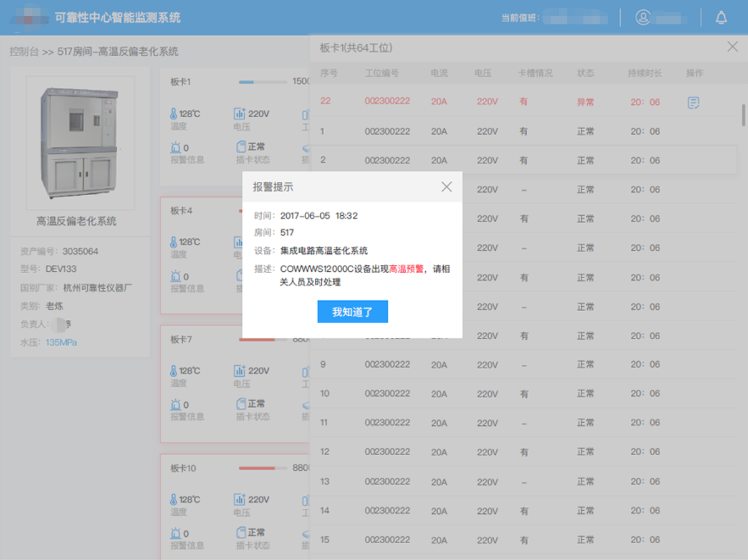The width and height of the screenshot is (748, 560).
Task: Open the notifications bell icon
Action: [721, 17]
